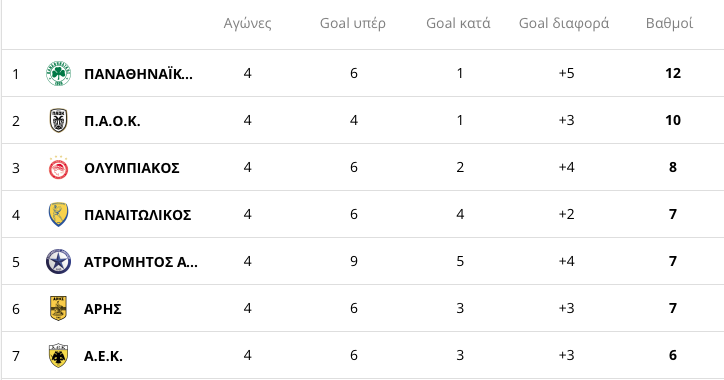Click the ΑΡΗΣ team name
The image size is (724, 380).
[x=103, y=309]
